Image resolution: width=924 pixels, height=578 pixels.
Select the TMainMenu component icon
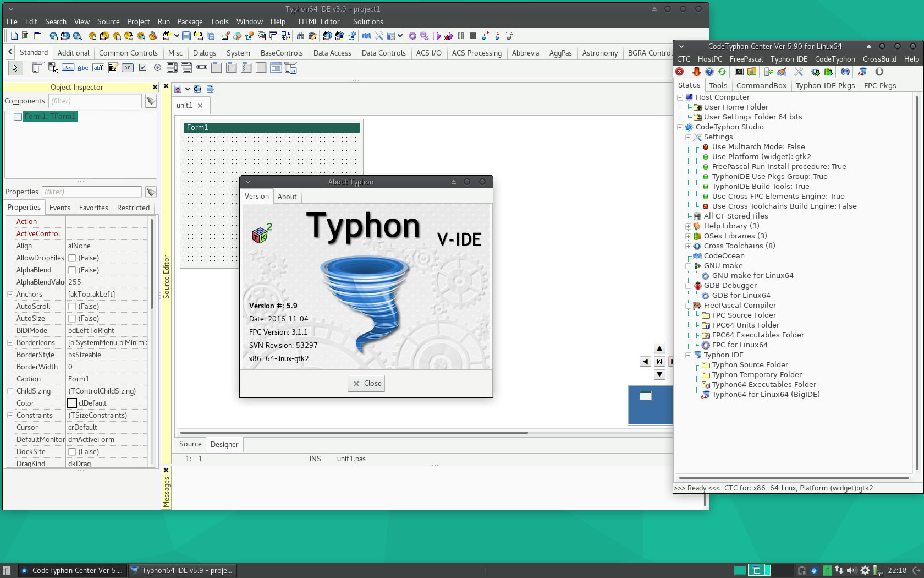tap(37, 68)
